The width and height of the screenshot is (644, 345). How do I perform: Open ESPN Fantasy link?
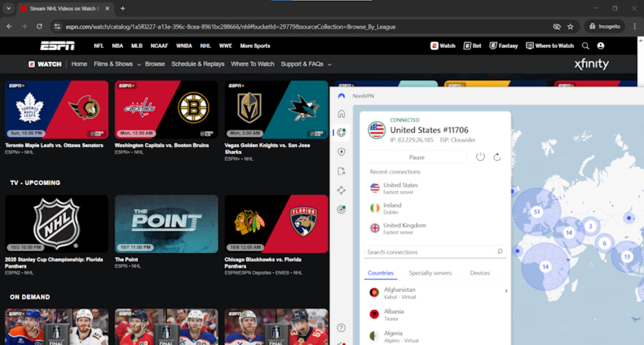[503, 46]
